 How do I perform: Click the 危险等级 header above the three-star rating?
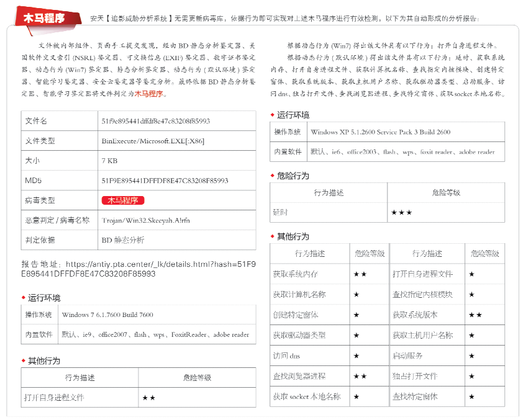coord(446,193)
